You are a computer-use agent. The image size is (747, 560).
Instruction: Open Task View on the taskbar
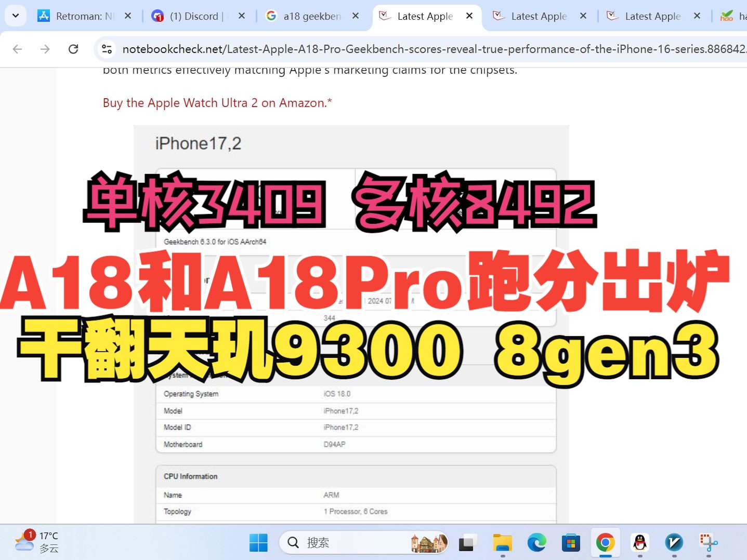(x=468, y=543)
